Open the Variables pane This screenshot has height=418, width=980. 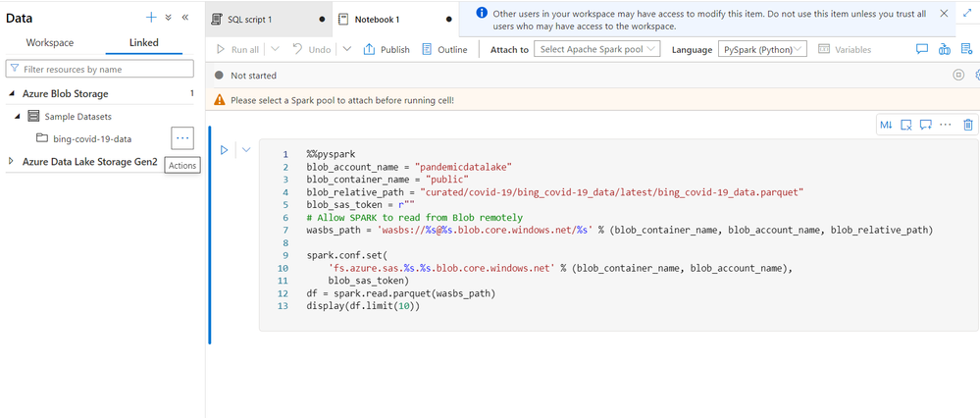(845, 49)
